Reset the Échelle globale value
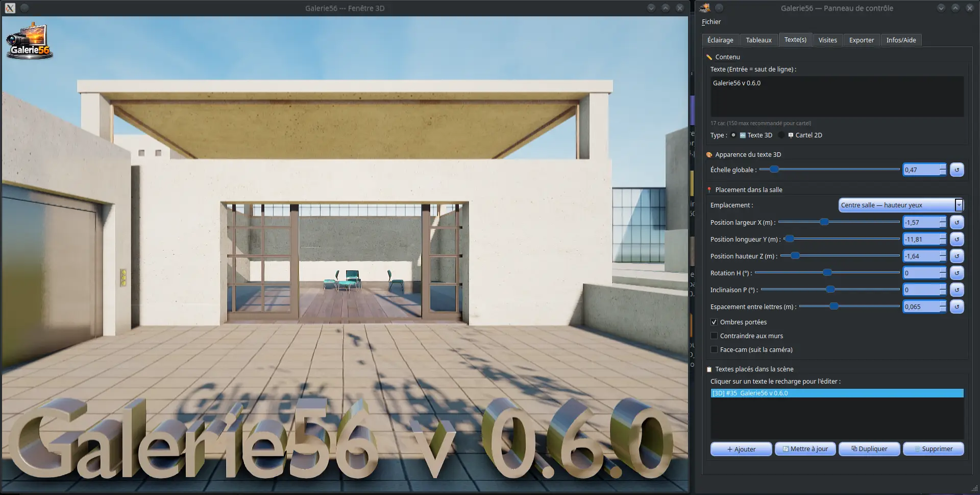Screen dimensions: 980x495 957,170
